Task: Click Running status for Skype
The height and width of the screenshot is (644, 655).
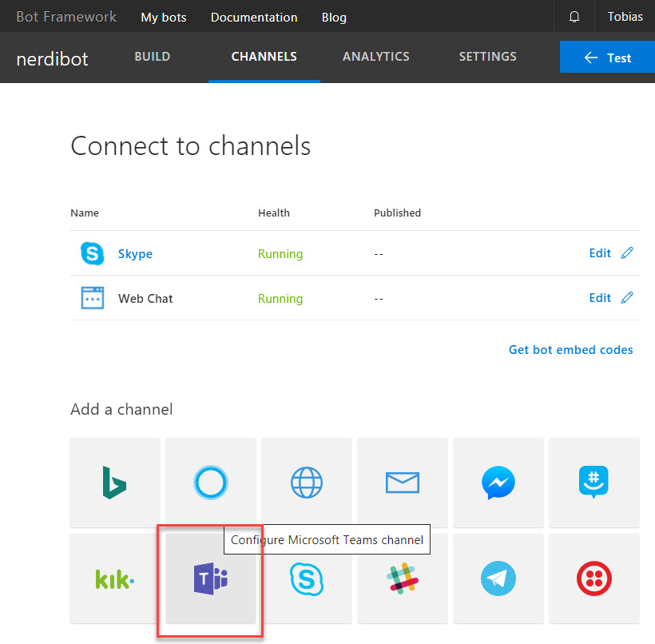Action: (280, 253)
